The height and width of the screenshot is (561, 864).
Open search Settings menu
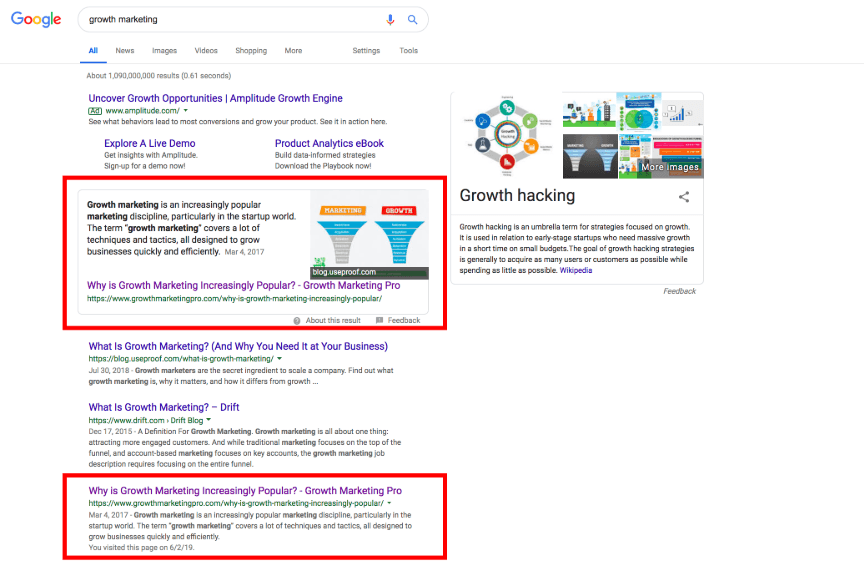366,51
